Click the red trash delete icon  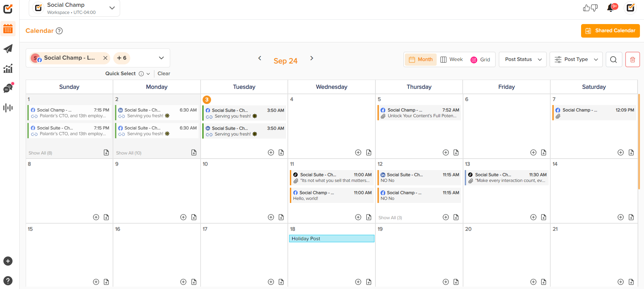tap(632, 60)
